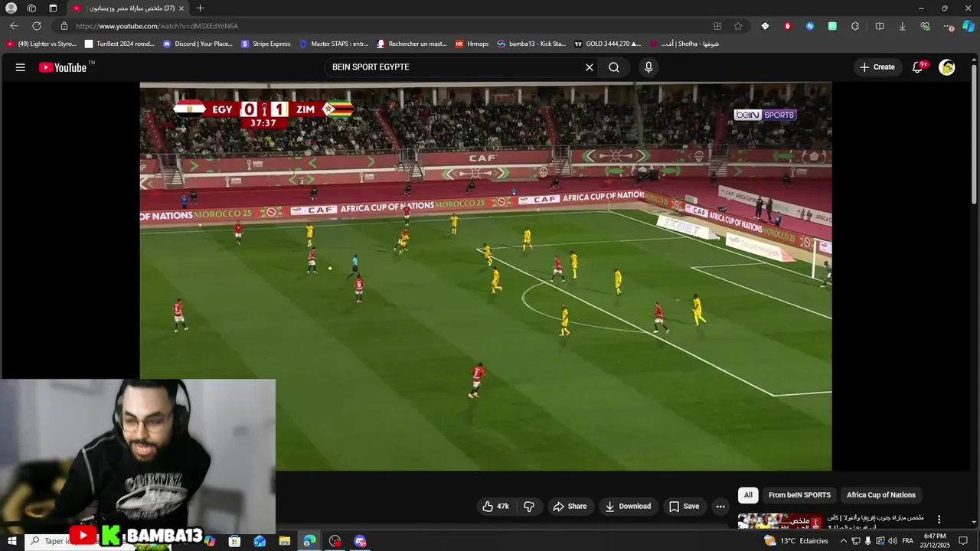The image size is (980, 551).
Task: Open the GOLD 3,444,270 bookmark
Action: point(607,44)
